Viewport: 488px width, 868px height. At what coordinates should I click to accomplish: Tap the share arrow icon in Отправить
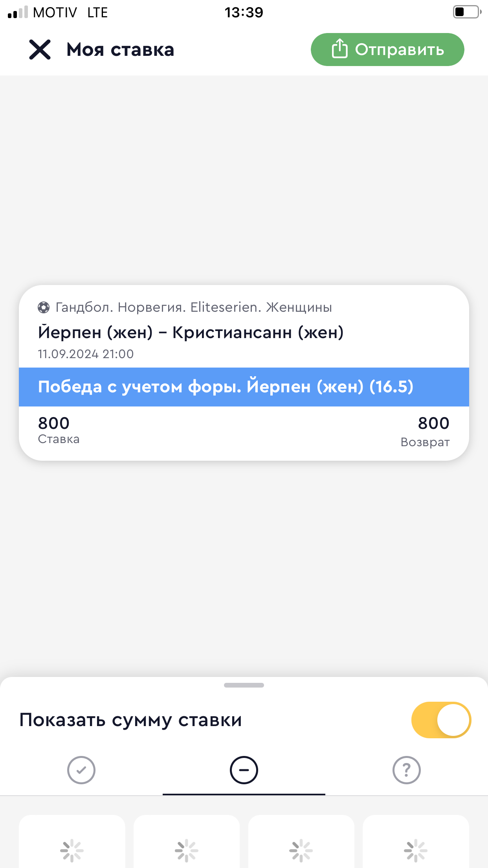(339, 49)
